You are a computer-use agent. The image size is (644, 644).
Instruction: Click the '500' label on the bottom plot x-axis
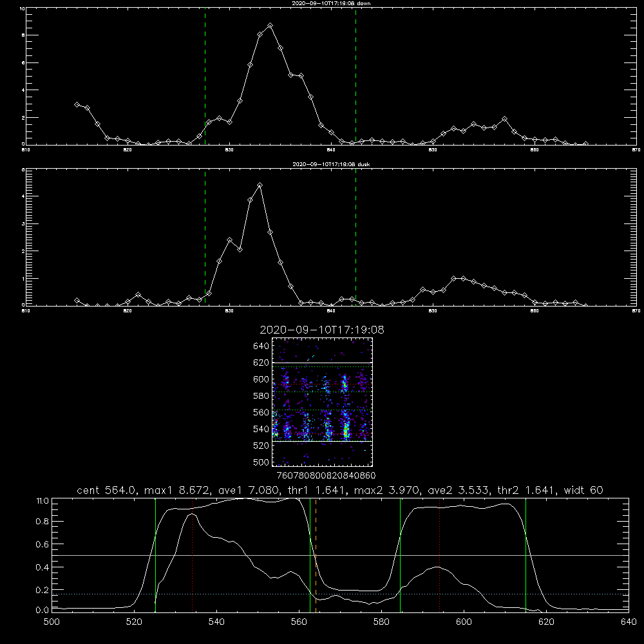point(52,621)
